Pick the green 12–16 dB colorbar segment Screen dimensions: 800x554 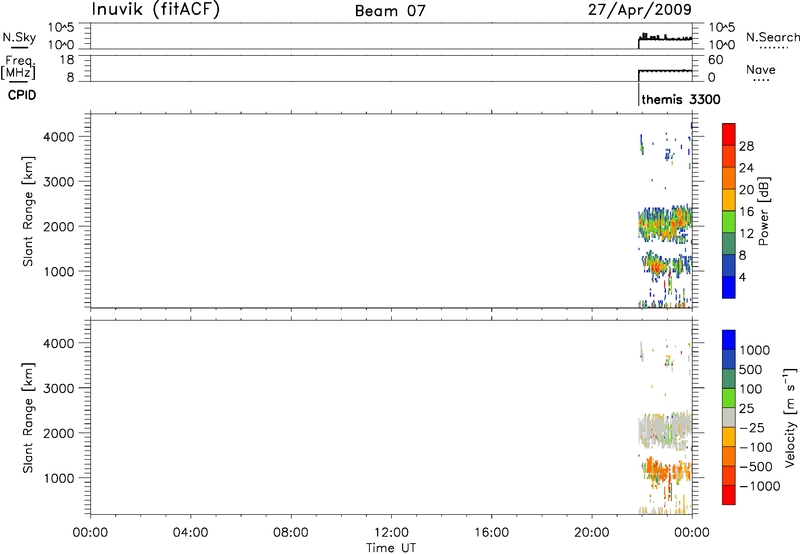[729, 221]
